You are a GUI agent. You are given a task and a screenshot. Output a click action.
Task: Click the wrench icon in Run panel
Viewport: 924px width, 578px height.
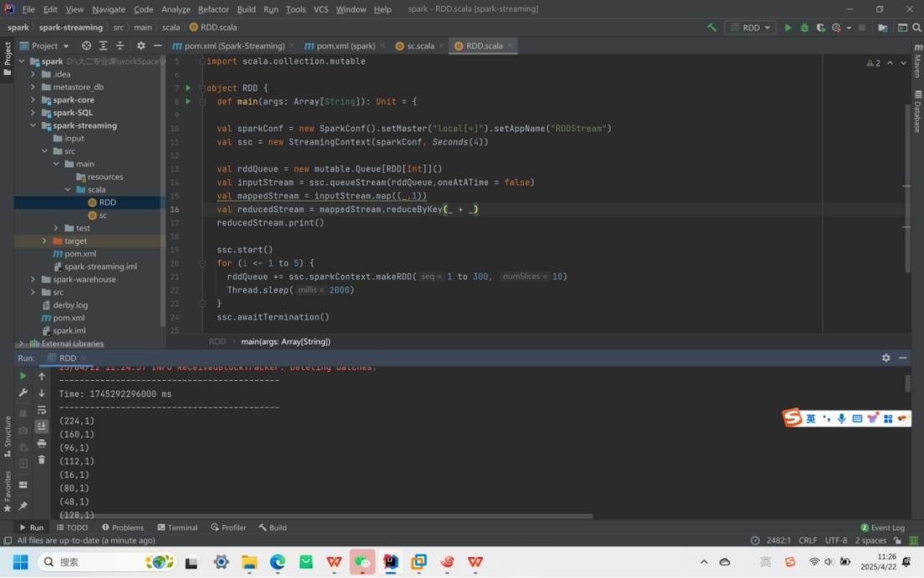pos(23,393)
